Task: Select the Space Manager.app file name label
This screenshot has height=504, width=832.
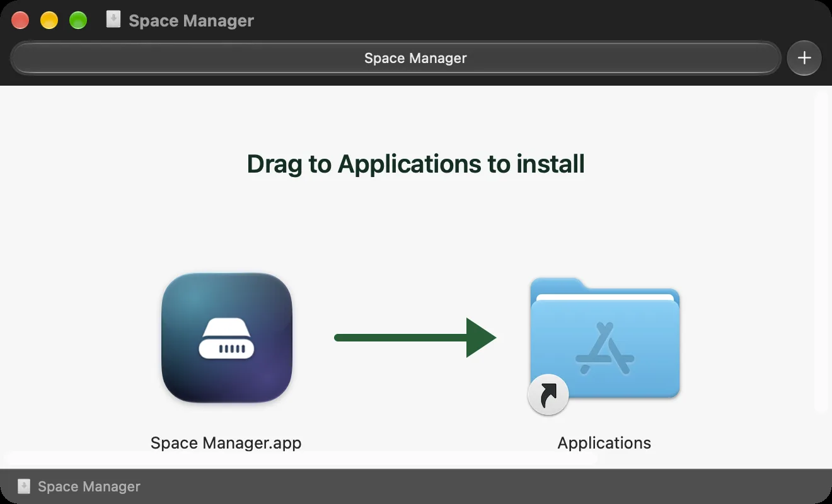Action: pos(226,443)
